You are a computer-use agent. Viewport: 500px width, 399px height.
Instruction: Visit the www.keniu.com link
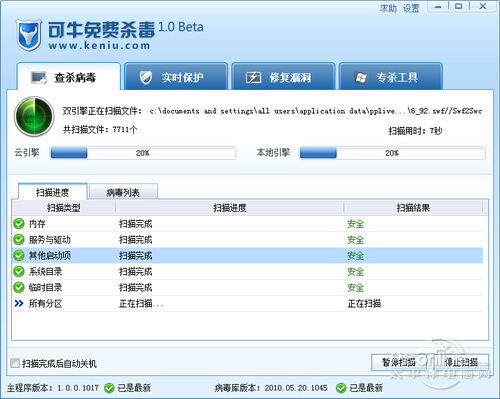pos(99,46)
